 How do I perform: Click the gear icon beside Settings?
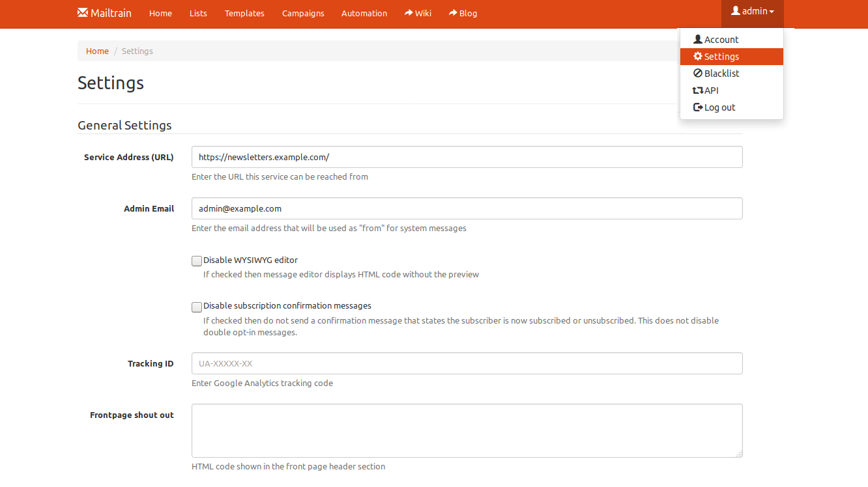(x=698, y=56)
